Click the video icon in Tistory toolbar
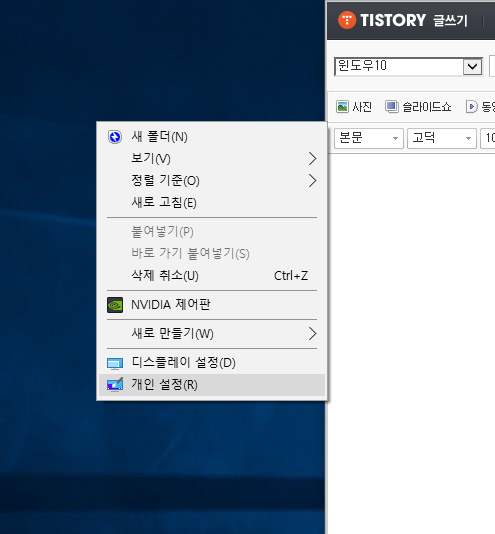Viewport: 495px width, 534px height. coord(471,107)
